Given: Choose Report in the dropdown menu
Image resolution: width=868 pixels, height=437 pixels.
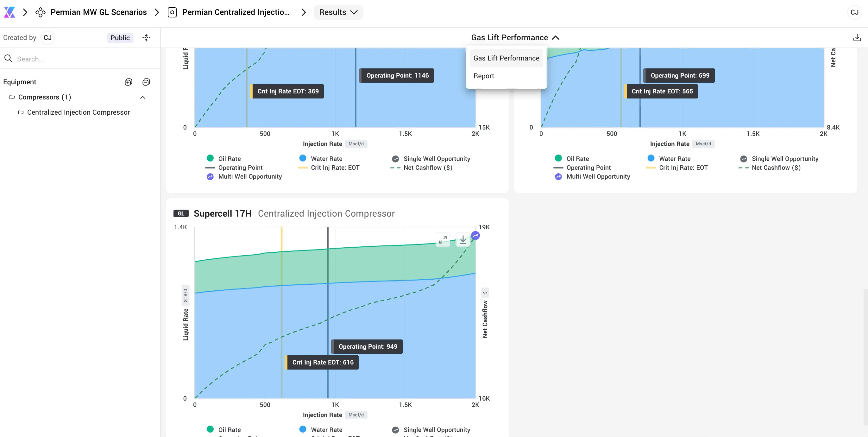Looking at the screenshot, I should [x=506, y=76].
